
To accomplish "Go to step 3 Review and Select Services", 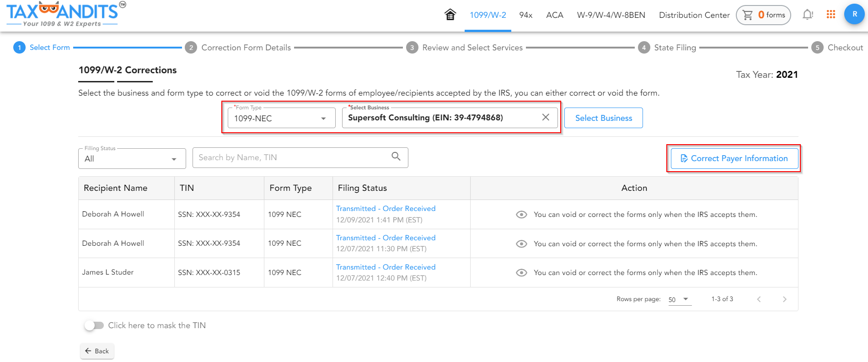I will 464,48.
